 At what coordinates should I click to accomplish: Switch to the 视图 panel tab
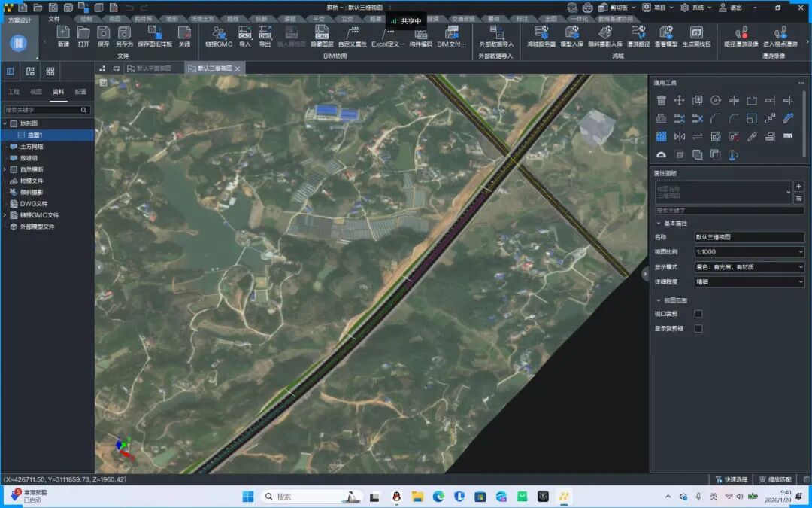(x=36, y=92)
